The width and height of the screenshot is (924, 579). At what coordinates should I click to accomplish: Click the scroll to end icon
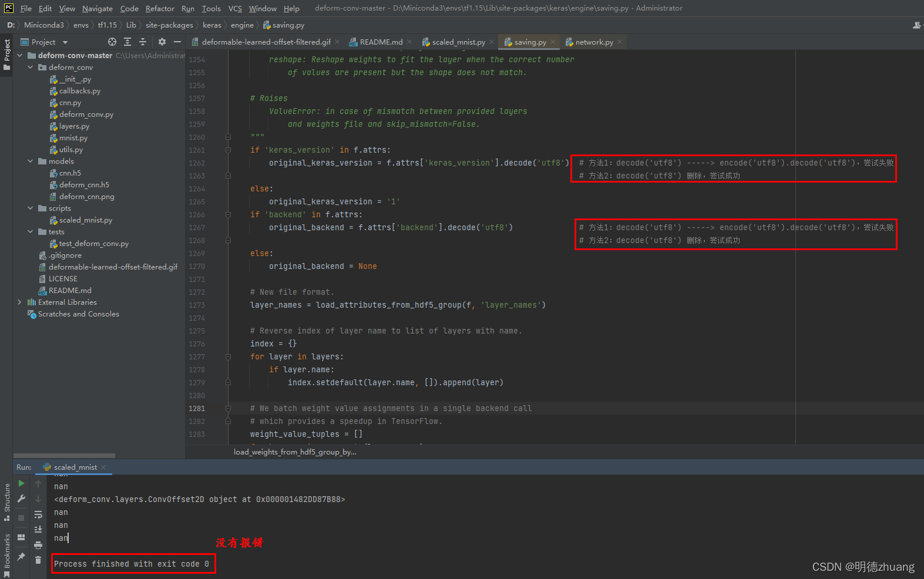pyautogui.click(x=38, y=530)
